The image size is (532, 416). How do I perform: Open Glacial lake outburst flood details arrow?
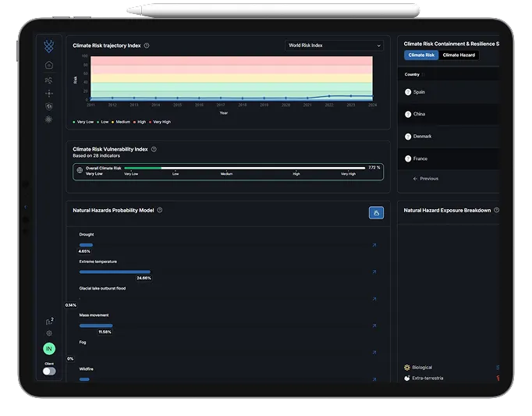[374, 299]
